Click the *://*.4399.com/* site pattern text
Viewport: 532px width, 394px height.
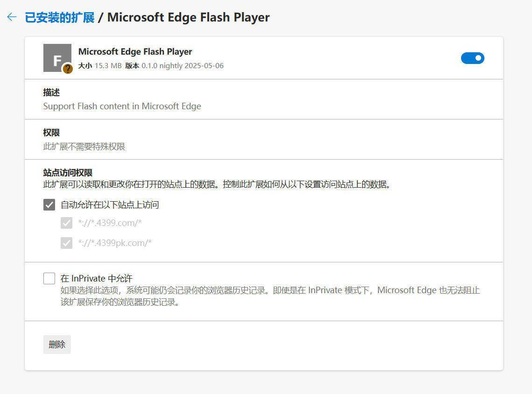(x=110, y=223)
